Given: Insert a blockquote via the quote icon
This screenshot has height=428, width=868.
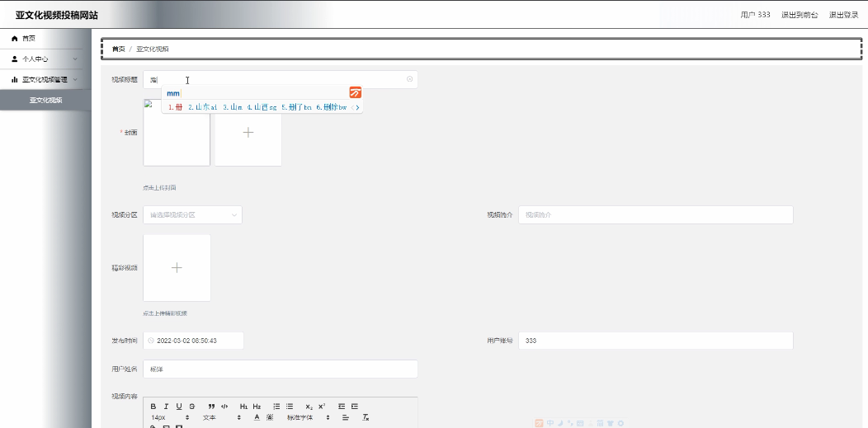Looking at the screenshot, I should tap(211, 407).
